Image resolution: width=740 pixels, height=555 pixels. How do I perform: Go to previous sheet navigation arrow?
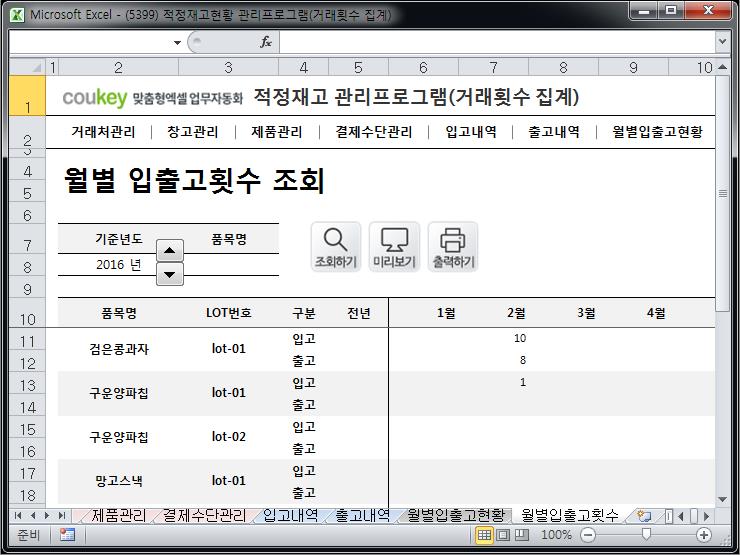33,516
